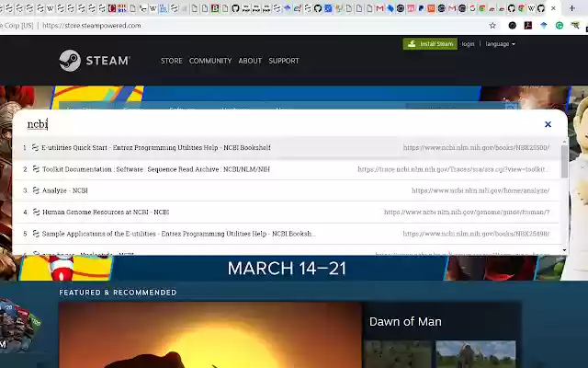Click the Steam logo
Viewport: 588px width, 368px height.
(95, 61)
